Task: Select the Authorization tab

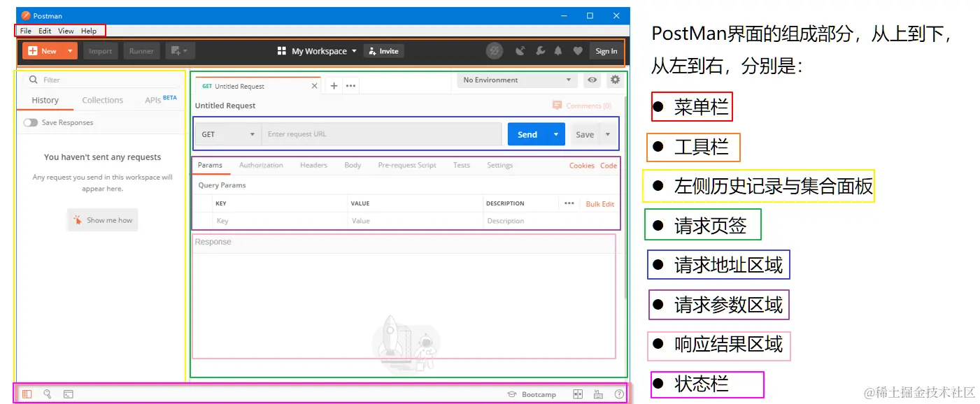Action: pyautogui.click(x=261, y=165)
